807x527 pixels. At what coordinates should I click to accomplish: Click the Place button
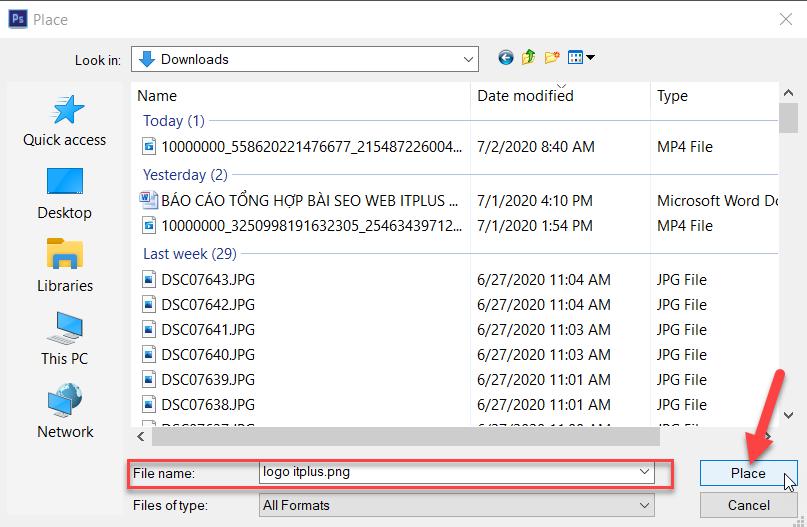point(748,473)
